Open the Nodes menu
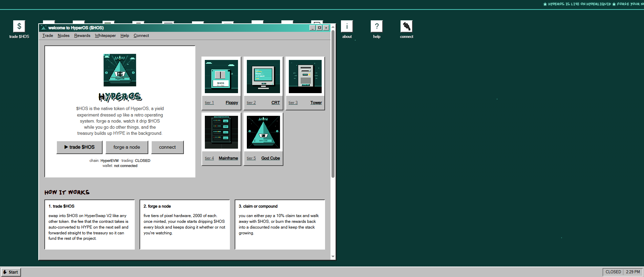644x277 pixels. [63, 36]
